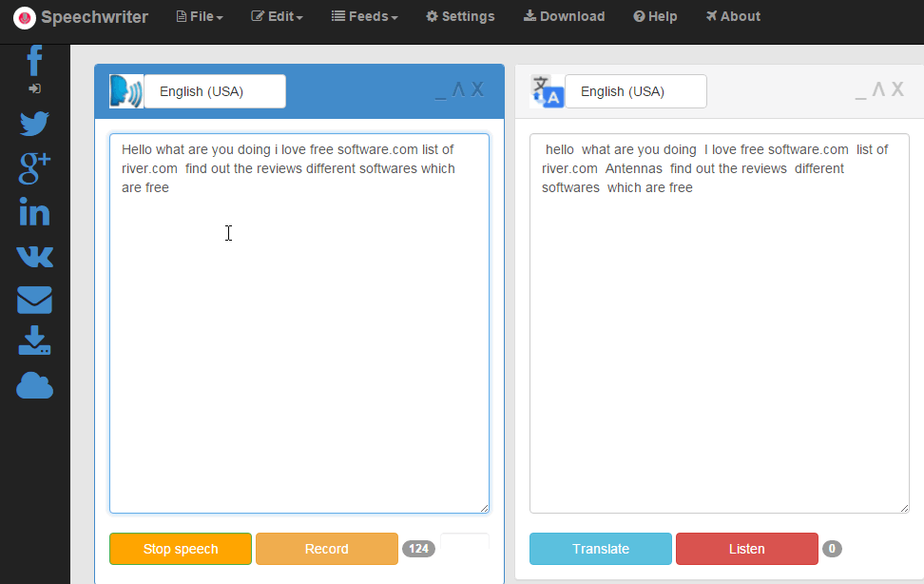The height and width of the screenshot is (584, 924).
Task: Click the translation text area's corner grip
Action: [905, 508]
